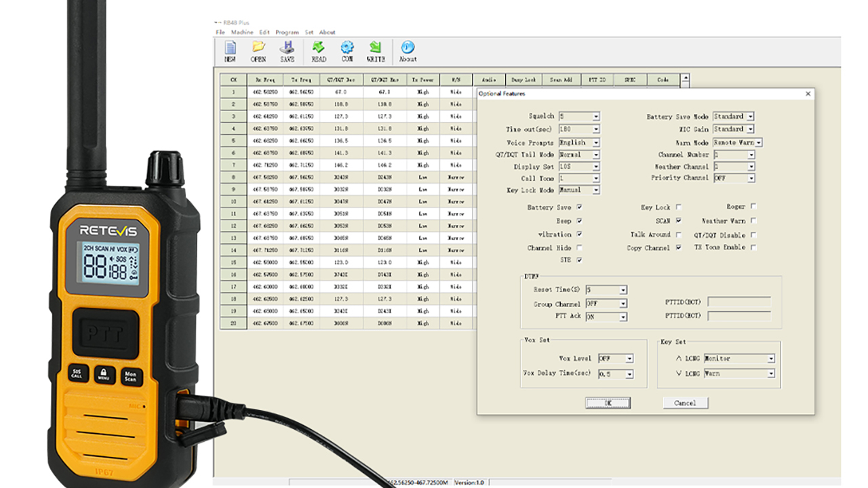Enable the Channel Hide checkbox
The height and width of the screenshot is (488, 868).
pyautogui.click(x=579, y=247)
